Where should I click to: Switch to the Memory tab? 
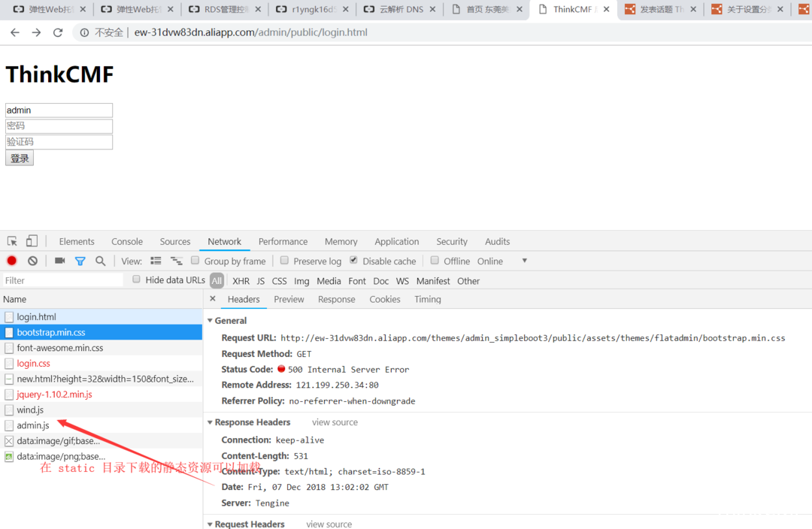[341, 242]
